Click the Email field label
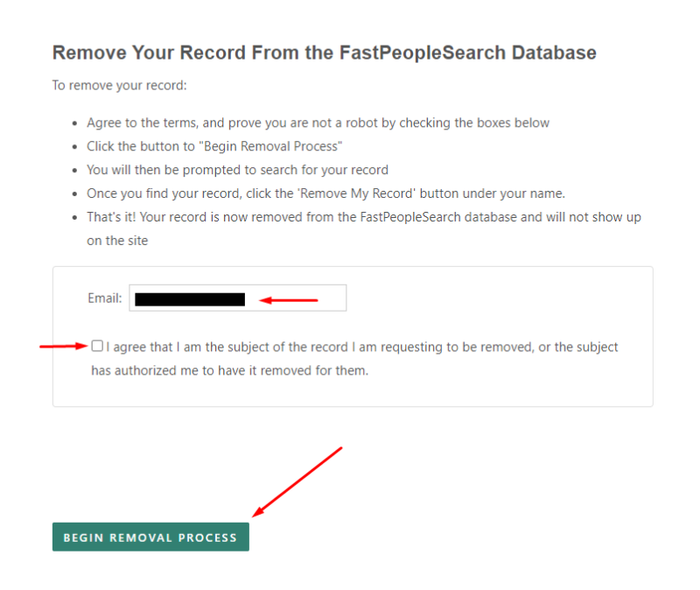Image resolution: width=700 pixels, height=590 pixels. tap(103, 298)
